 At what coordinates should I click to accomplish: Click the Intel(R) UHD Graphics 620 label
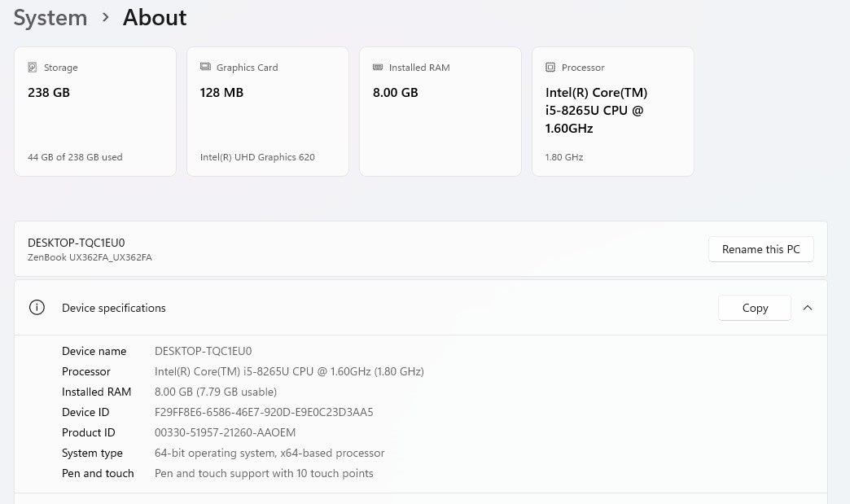tap(257, 157)
